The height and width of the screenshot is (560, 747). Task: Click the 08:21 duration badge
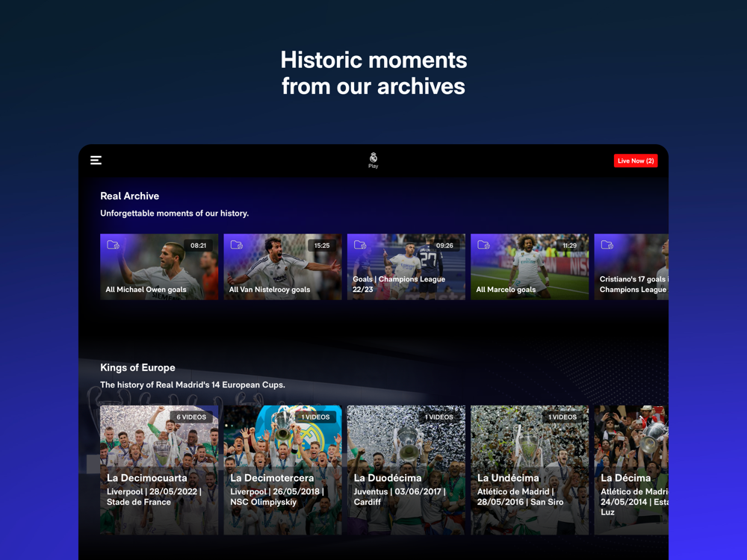[198, 245]
